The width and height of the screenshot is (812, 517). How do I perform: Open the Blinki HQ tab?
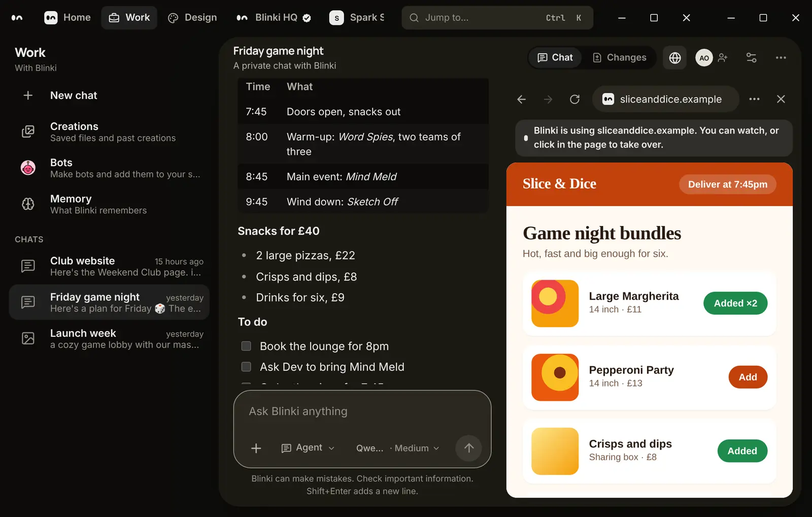click(x=274, y=18)
